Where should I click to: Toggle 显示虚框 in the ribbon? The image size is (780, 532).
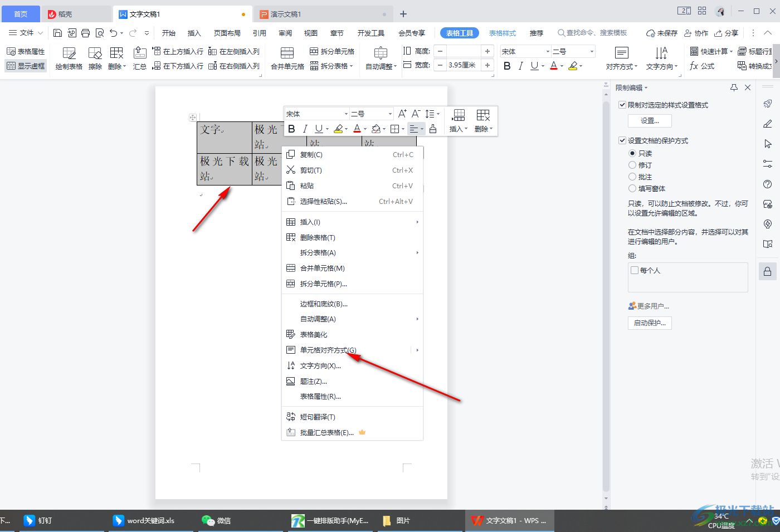[26, 66]
